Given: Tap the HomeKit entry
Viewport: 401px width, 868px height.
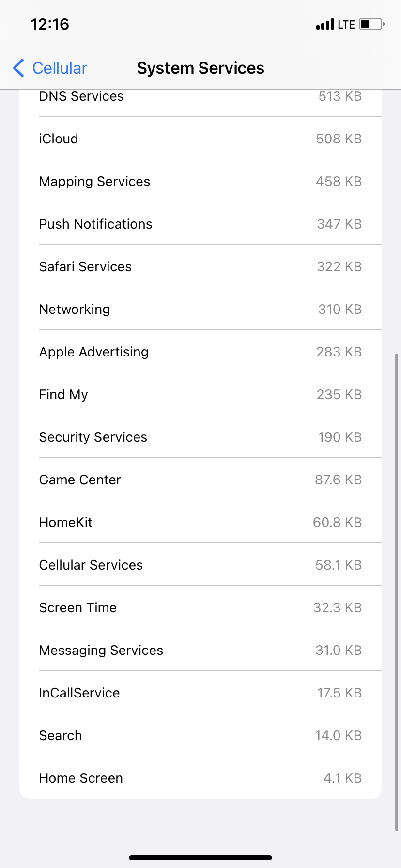Looking at the screenshot, I should (x=200, y=523).
